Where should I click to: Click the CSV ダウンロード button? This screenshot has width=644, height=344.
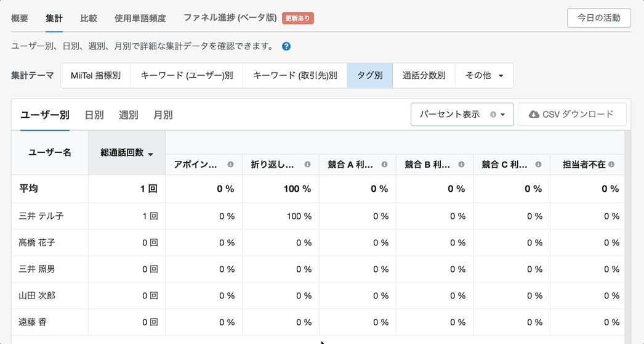pyautogui.click(x=572, y=115)
